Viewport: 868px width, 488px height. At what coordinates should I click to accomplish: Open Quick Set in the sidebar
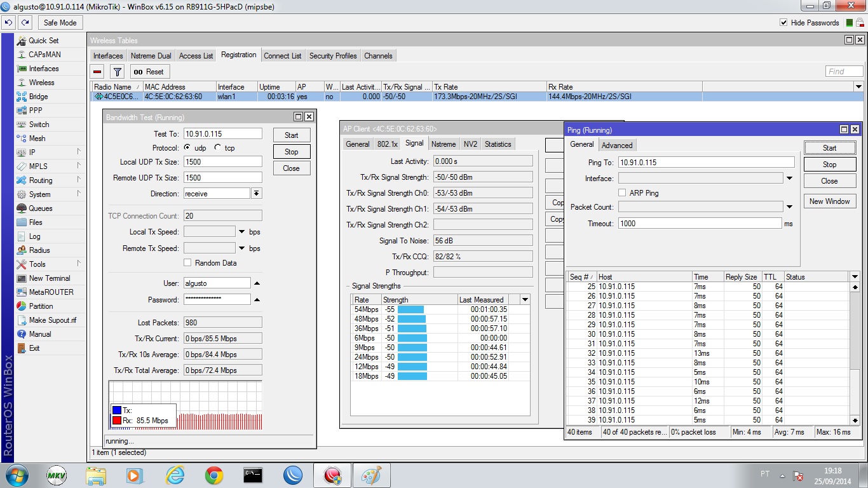[x=43, y=41]
